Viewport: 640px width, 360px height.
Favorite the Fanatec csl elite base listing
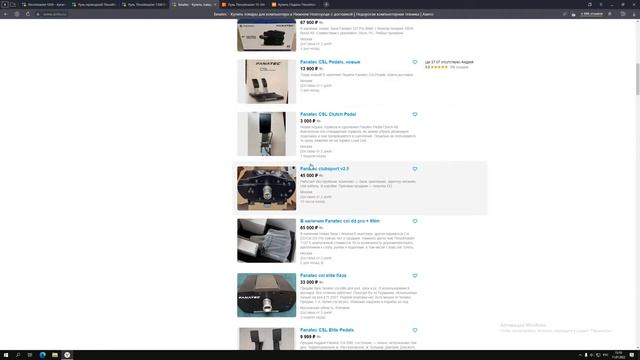pos(415,276)
